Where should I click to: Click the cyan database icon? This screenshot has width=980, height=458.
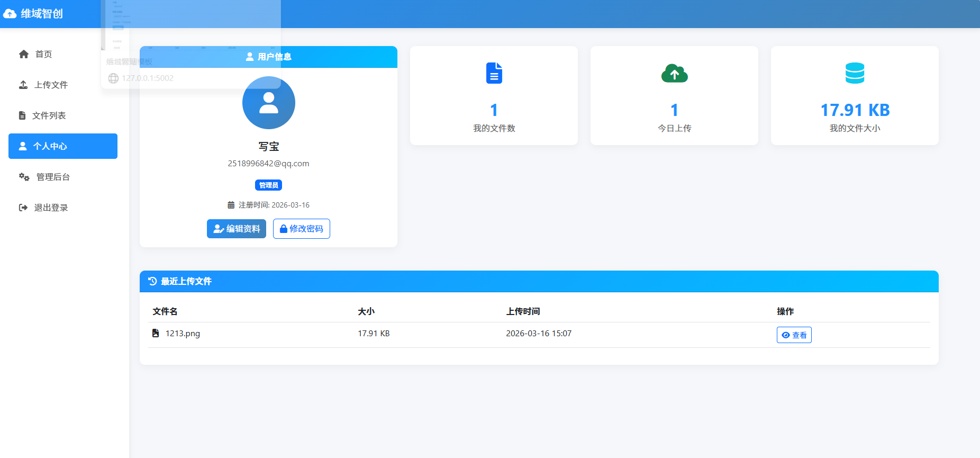click(x=855, y=73)
